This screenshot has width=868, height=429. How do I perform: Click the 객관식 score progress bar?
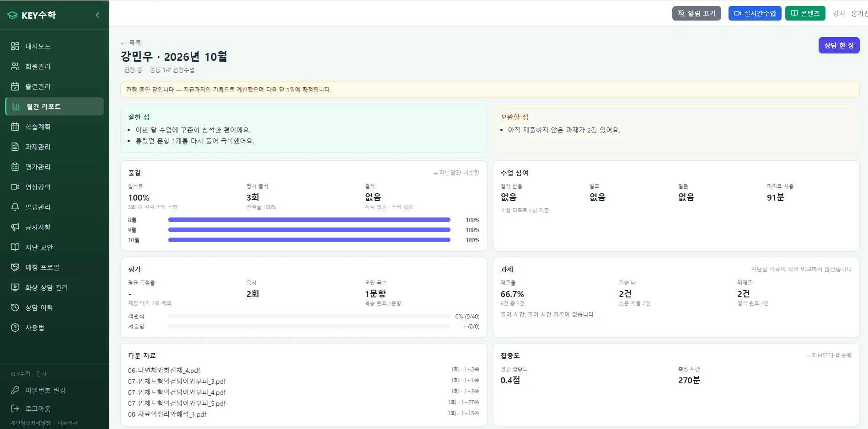click(309, 316)
